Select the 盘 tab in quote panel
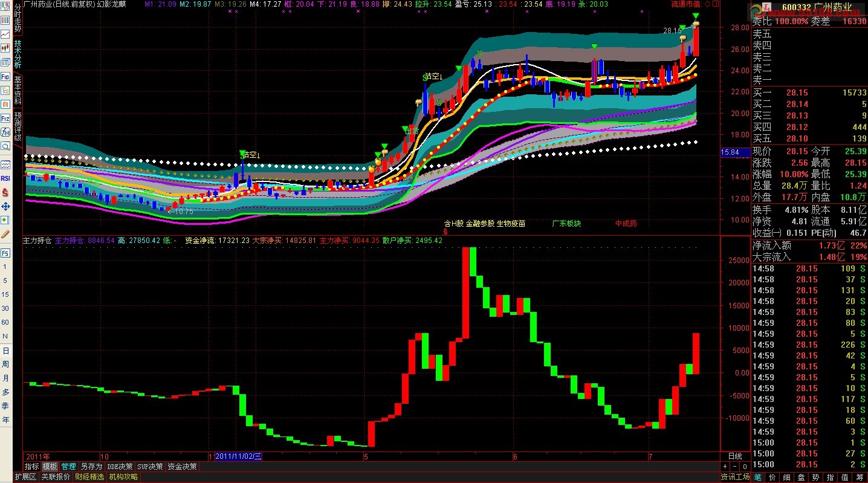 [802, 477]
